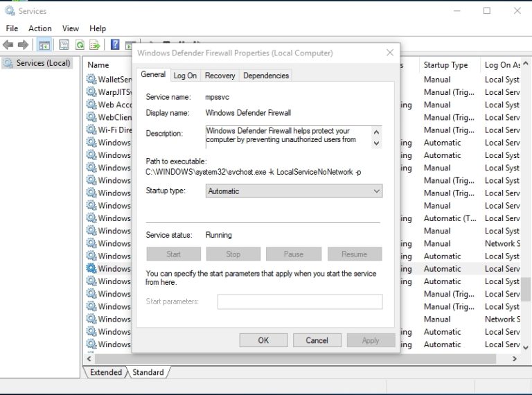
Task: Click the gear icon beside Services (Local)
Action: coord(8,63)
